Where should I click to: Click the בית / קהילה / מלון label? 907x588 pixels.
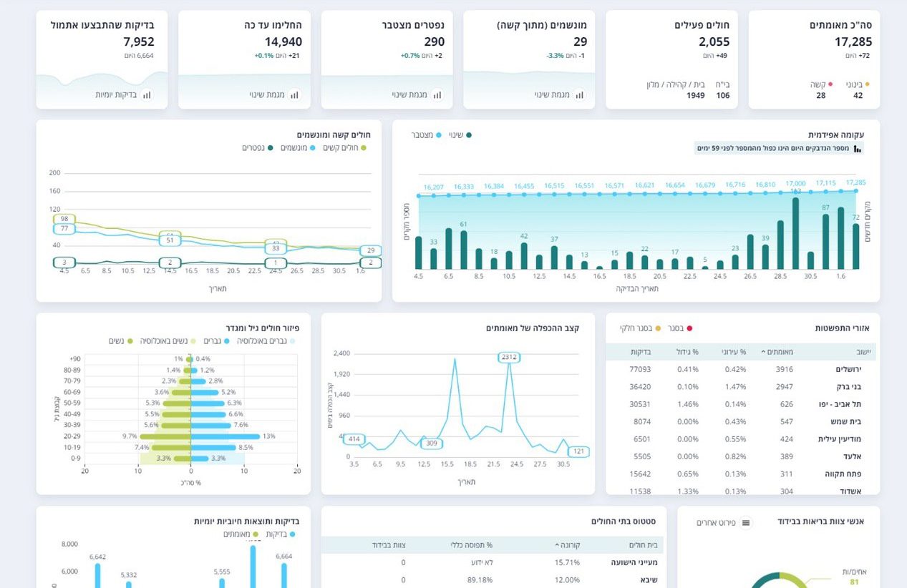point(676,84)
